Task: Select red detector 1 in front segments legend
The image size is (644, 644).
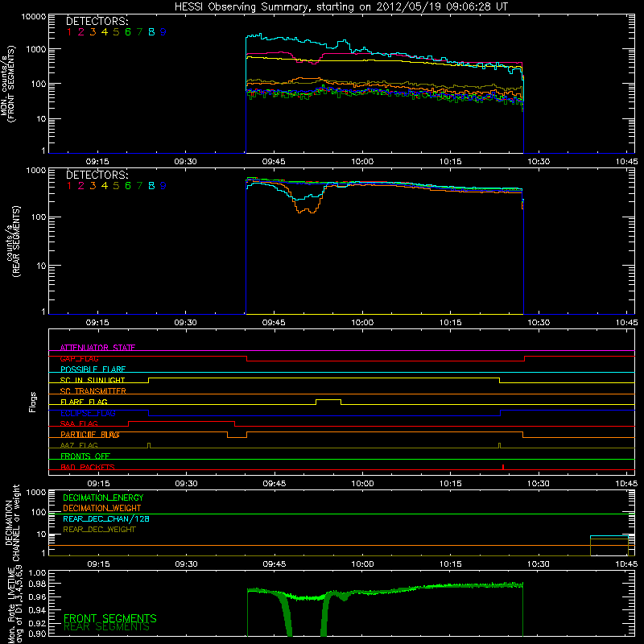Action: [69, 32]
